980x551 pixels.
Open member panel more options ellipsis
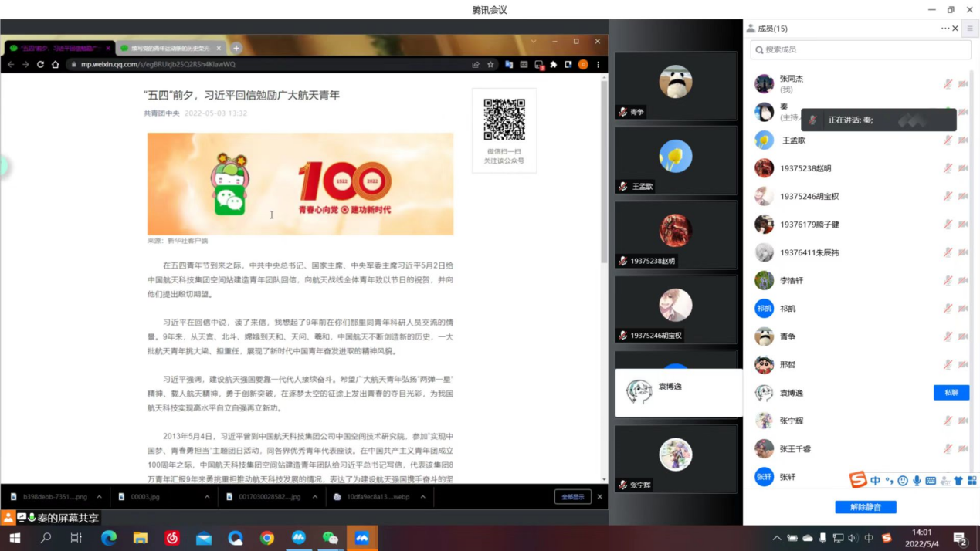pos(944,29)
